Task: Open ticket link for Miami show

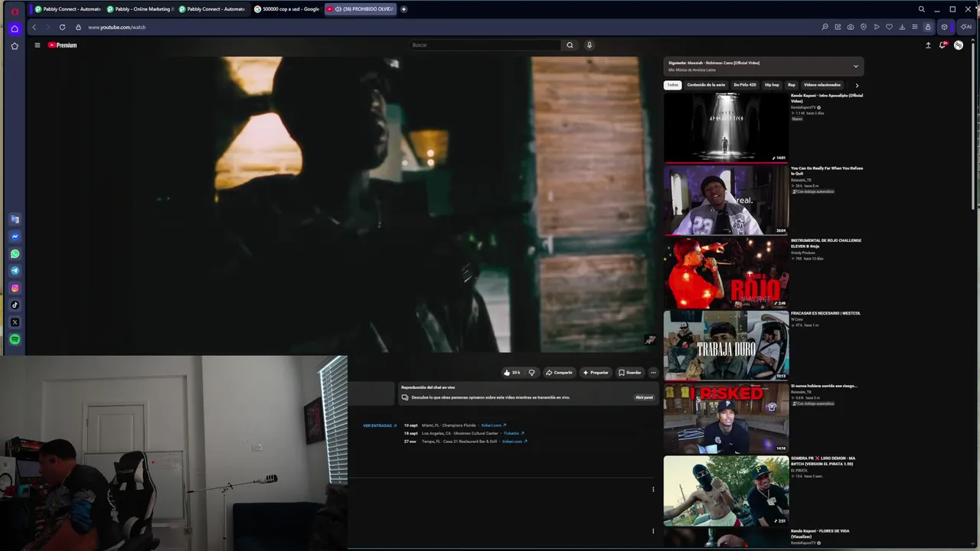Action: pyautogui.click(x=494, y=425)
